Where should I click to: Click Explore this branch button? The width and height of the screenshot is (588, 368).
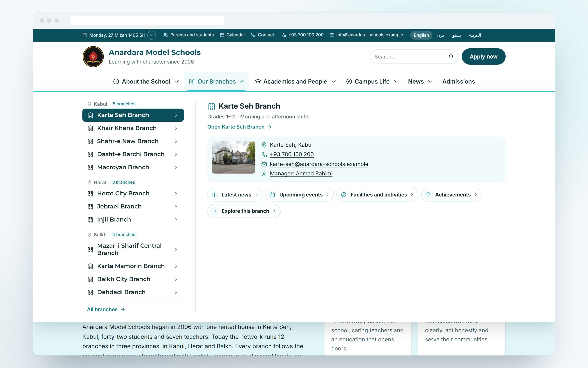pos(244,211)
